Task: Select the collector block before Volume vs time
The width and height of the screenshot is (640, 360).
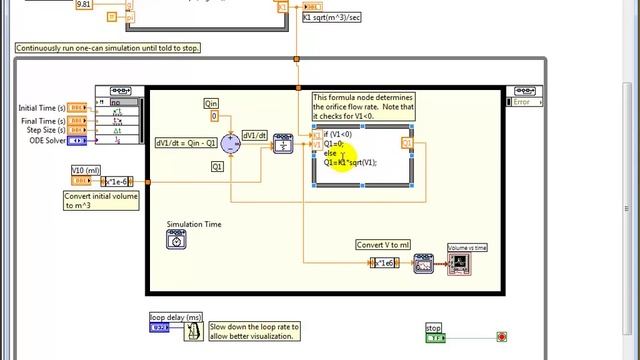Action: (423, 264)
